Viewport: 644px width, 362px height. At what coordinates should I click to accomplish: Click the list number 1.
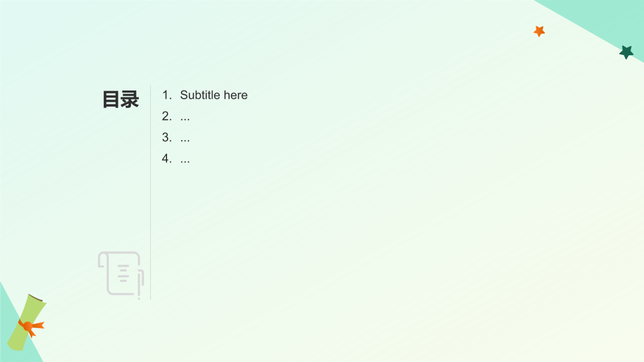167,95
